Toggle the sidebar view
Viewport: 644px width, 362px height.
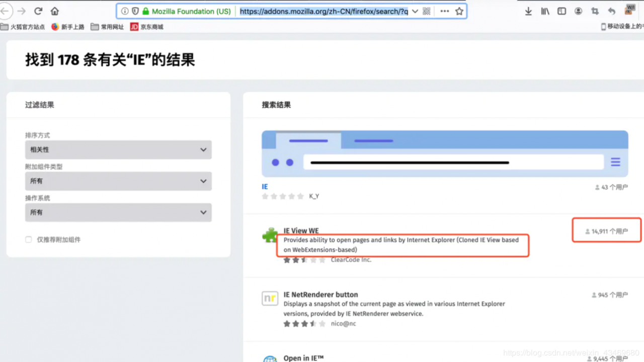pyautogui.click(x=561, y=11)
